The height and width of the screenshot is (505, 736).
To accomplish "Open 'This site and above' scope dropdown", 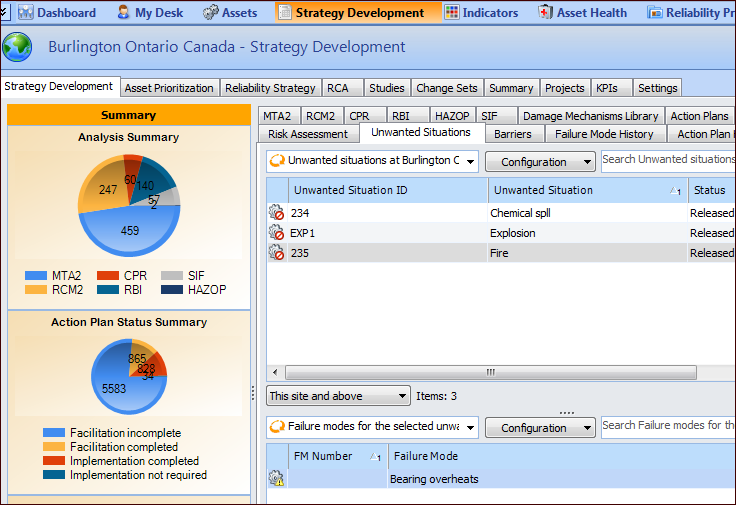I will click(338, 396).
